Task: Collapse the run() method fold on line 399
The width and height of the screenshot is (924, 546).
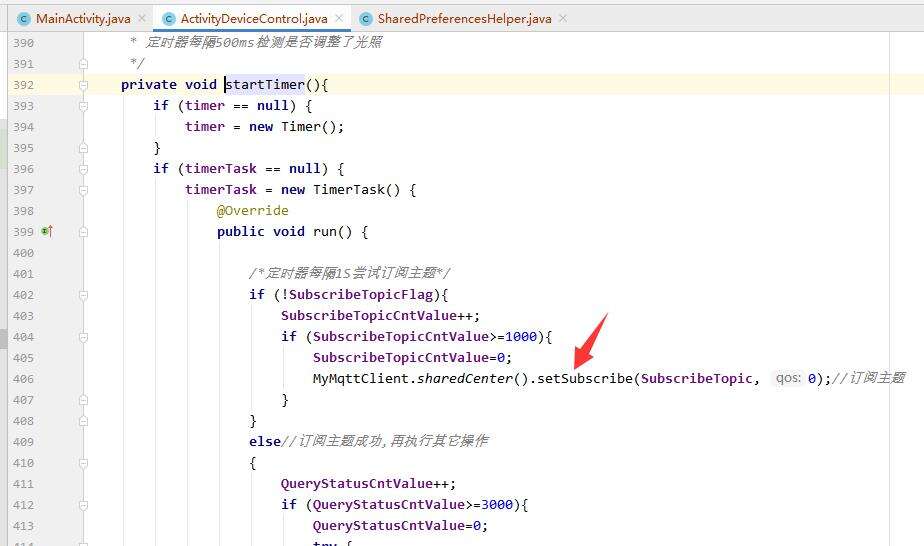Action: coord(84,232)
